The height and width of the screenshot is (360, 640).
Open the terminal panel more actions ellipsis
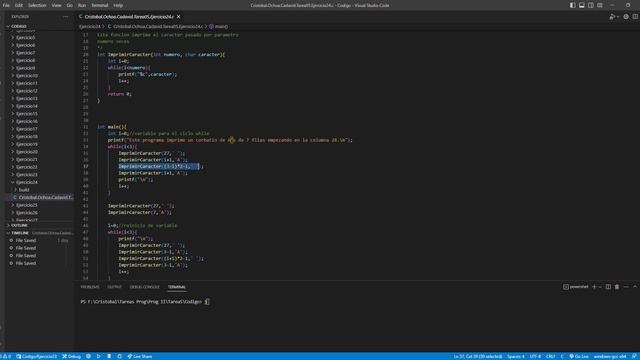(626, 287)
